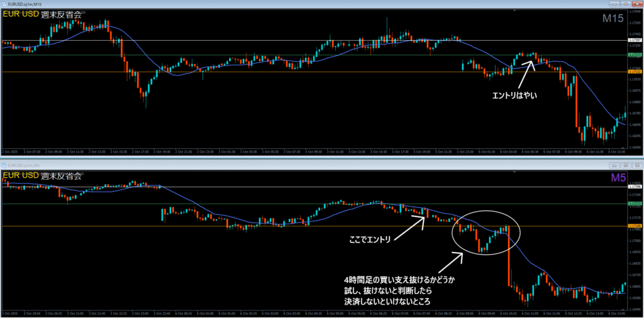644x318 pixels.
Task: Click the orange price label in M5 chart
Action: click(635, 226)
